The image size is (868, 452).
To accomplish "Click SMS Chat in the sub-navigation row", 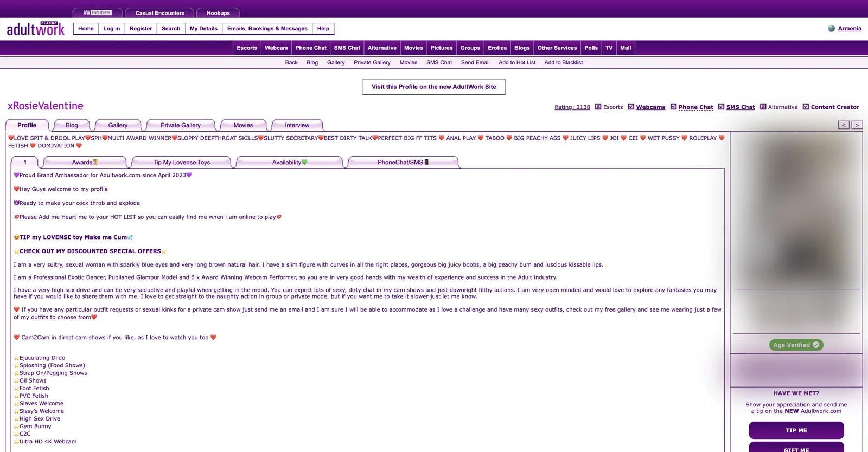I will pyautogui.click(x=439, y=63).
